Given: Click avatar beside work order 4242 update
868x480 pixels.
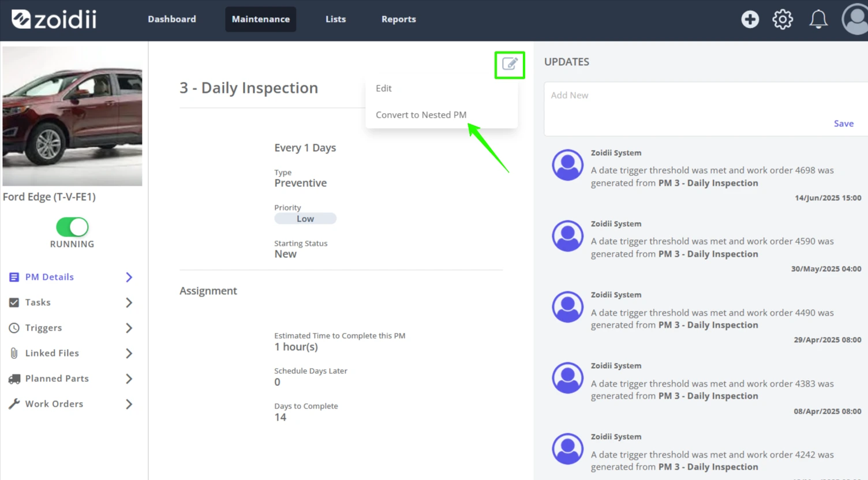Looking at the screenshot, I should coord(567,449).
